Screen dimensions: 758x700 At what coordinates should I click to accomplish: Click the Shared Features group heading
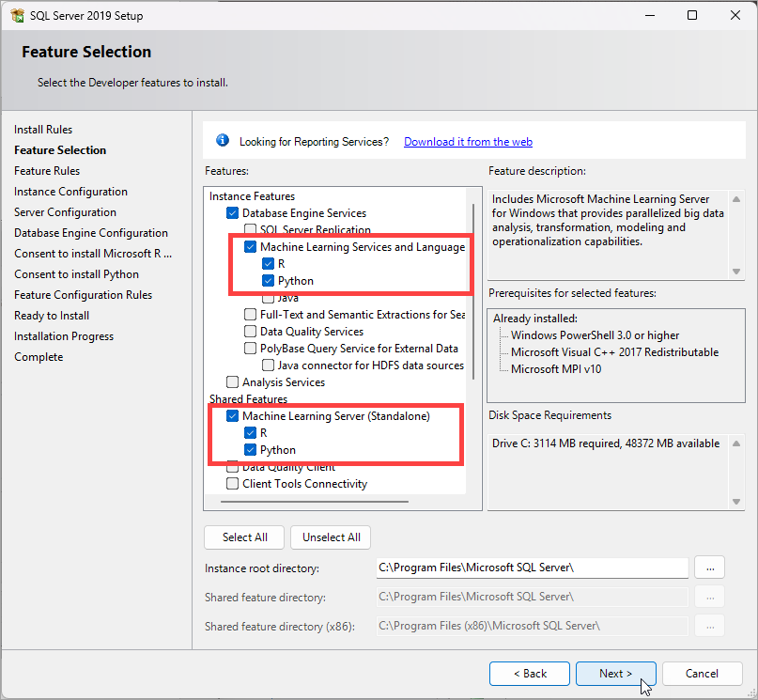pos(249,398)
